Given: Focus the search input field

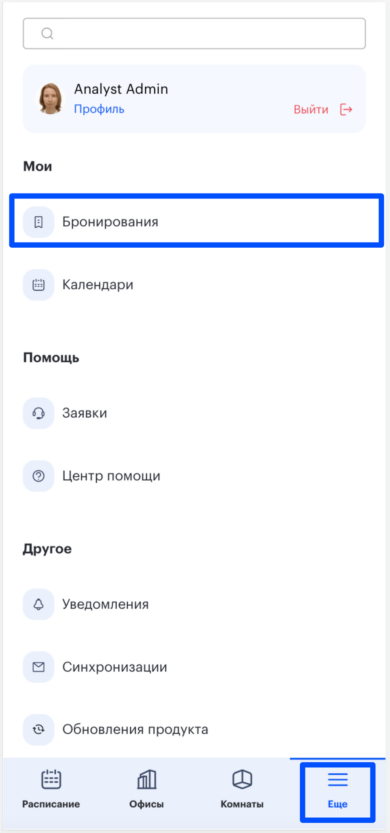Looking at the screenshot, I should pyautogui.click(x=194, y=34).
